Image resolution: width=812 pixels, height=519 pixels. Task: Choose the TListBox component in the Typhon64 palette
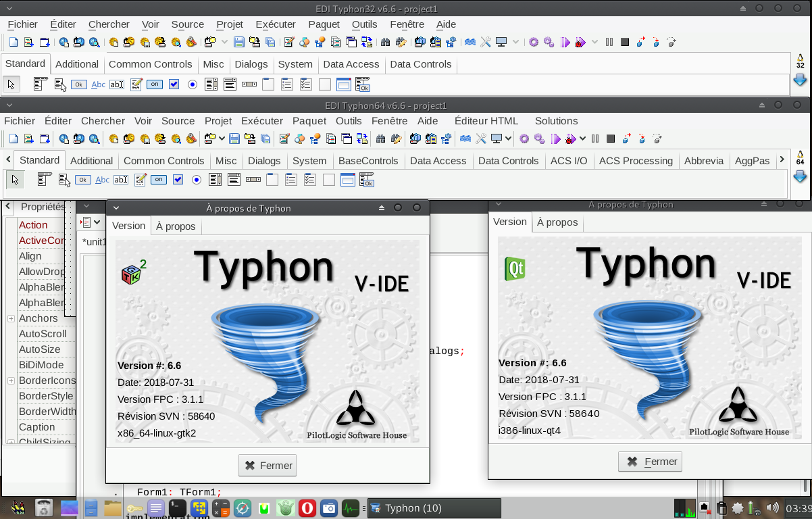click(215, 180)
